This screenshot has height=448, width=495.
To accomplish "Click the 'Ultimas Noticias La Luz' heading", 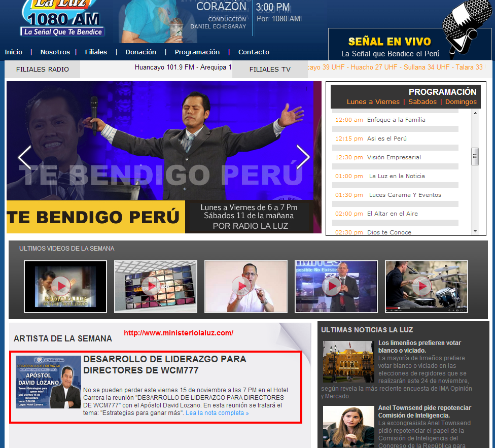I will coord(367,330).
